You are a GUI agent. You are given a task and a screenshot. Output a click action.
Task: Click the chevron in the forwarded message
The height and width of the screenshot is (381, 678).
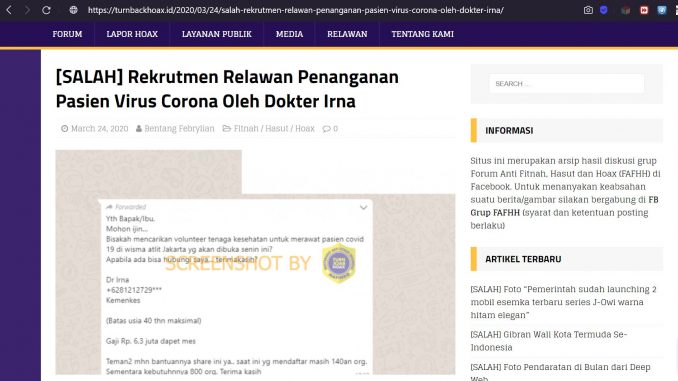pyautogui.click(x=364, y=208)
